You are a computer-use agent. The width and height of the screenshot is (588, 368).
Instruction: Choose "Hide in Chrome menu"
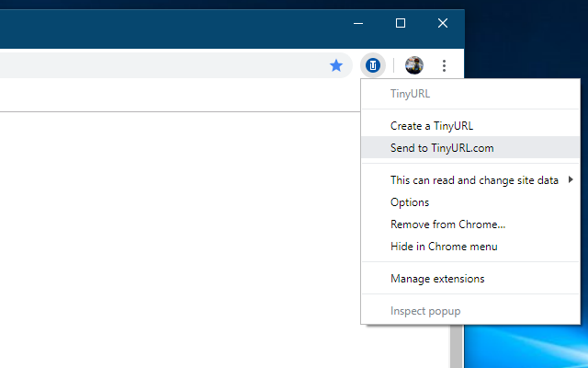[470, 247]
